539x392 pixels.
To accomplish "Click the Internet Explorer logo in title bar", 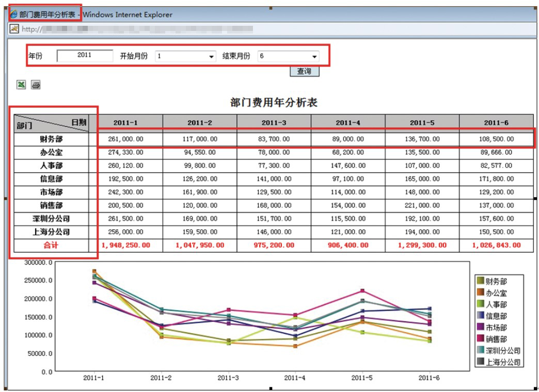I will click(14, 14).
